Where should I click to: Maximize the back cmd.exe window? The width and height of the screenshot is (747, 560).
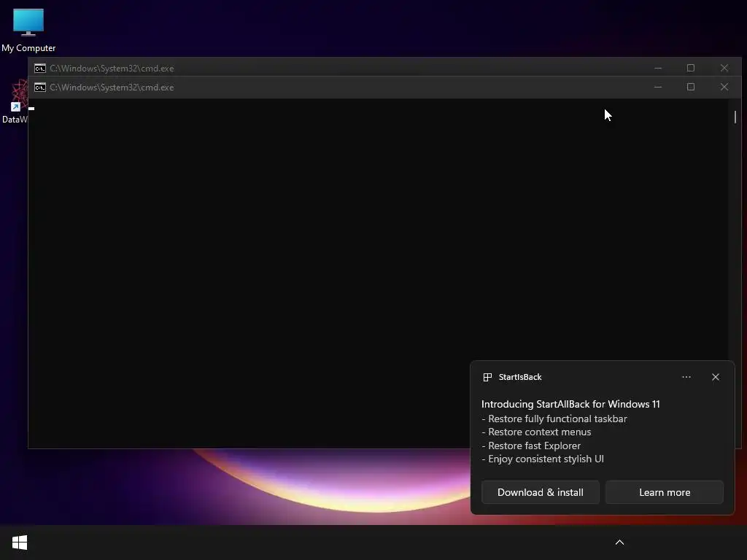click(x=691, y=68)
